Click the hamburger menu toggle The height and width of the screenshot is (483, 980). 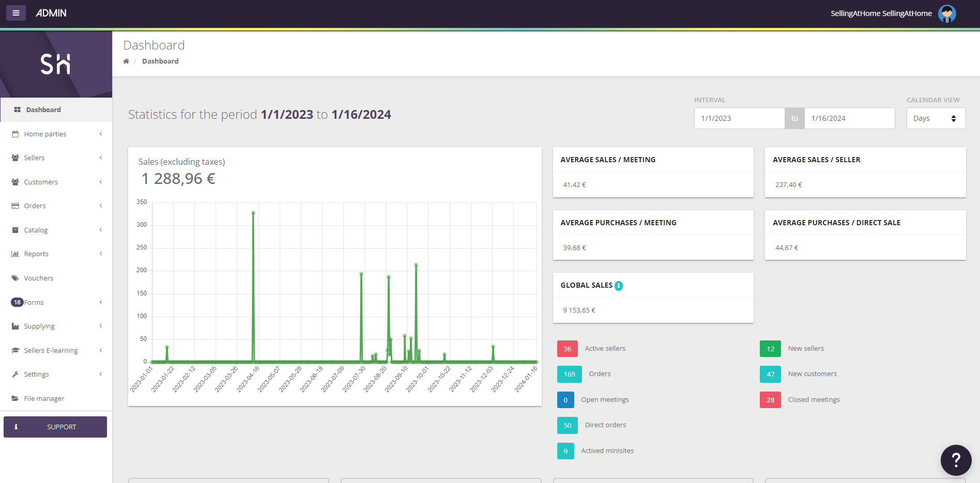coord(16,13)
